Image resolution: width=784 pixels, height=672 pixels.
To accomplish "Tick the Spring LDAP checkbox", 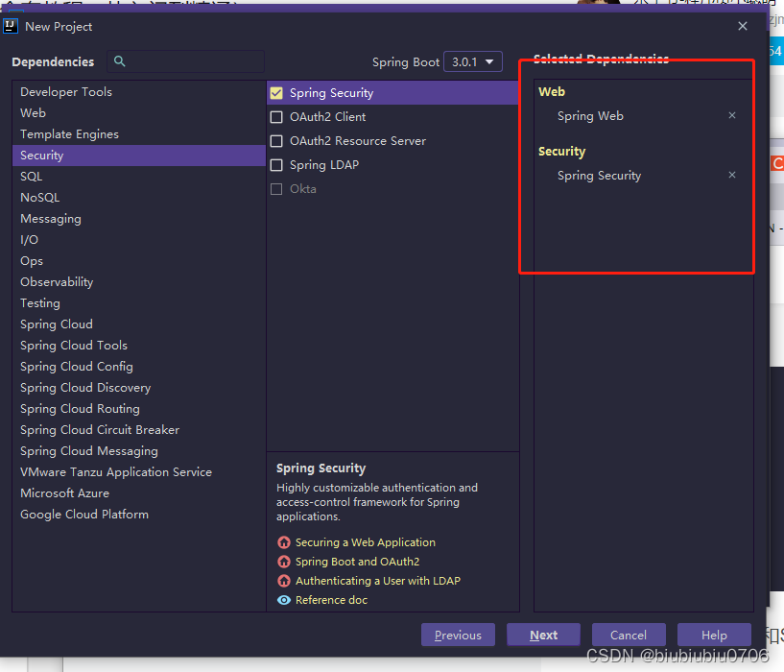I will pos(276,165).
